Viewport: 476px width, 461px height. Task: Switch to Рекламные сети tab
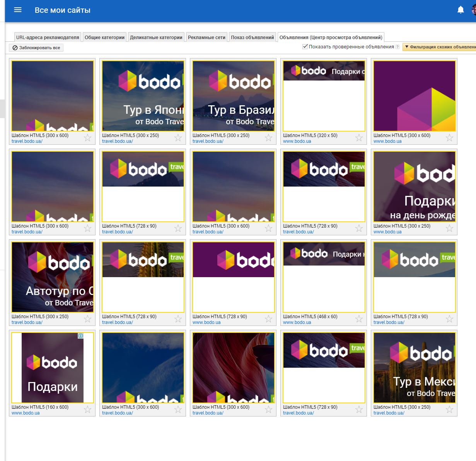pyautogui.click(x=206, y=38)
